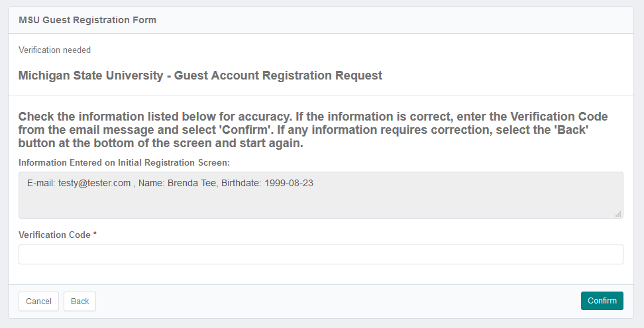Click the 'Check the information listed below' instructions
The image size is (644, 328).
pyautogui.click(x=313, y=130)
